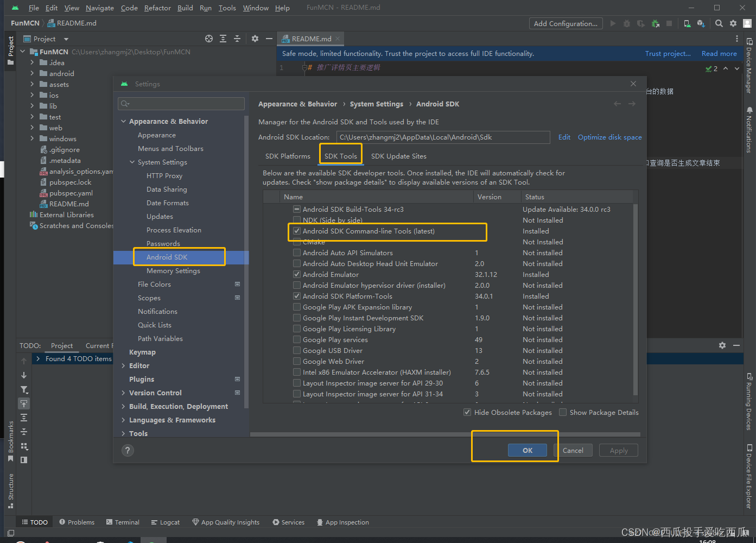Click the forward arrow in Settings breadcrumb
The width and height of the screenshot is (756, 543).
pyautogui.click(x=632, y=104)
